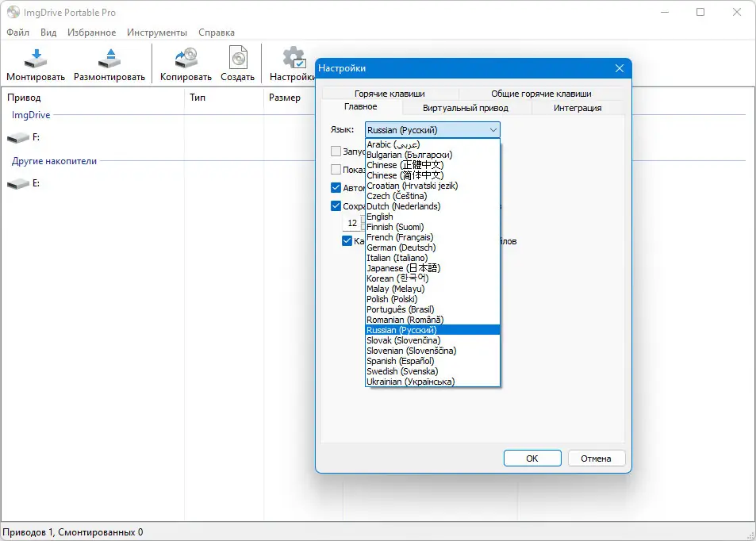Click the Отмена button
The height and width of the screenshot is (541, 756).
(596, 459)
